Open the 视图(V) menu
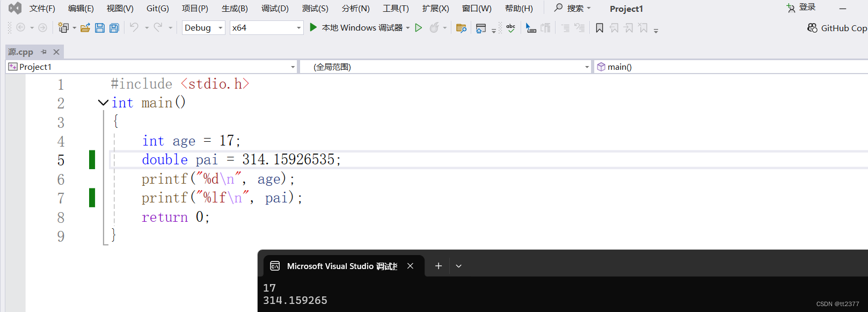This screenshot has height=312, width=868. [x=120, y=8]
